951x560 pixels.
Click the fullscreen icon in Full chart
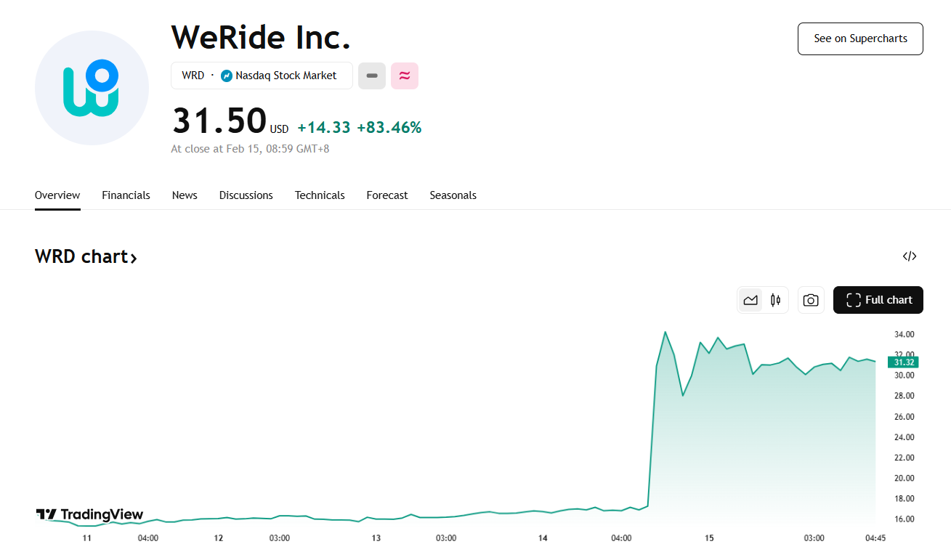(854, 300)
